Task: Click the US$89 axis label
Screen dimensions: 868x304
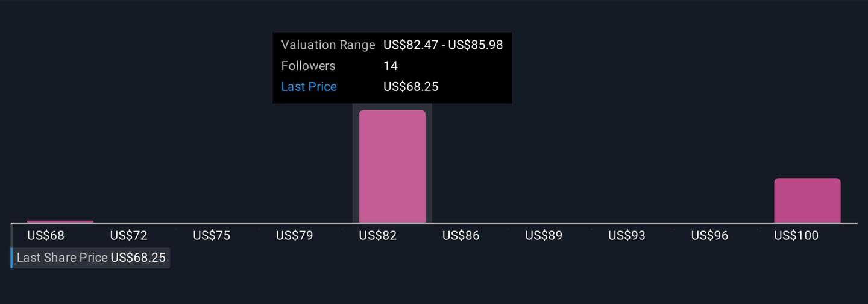Action: click(544, 235)
